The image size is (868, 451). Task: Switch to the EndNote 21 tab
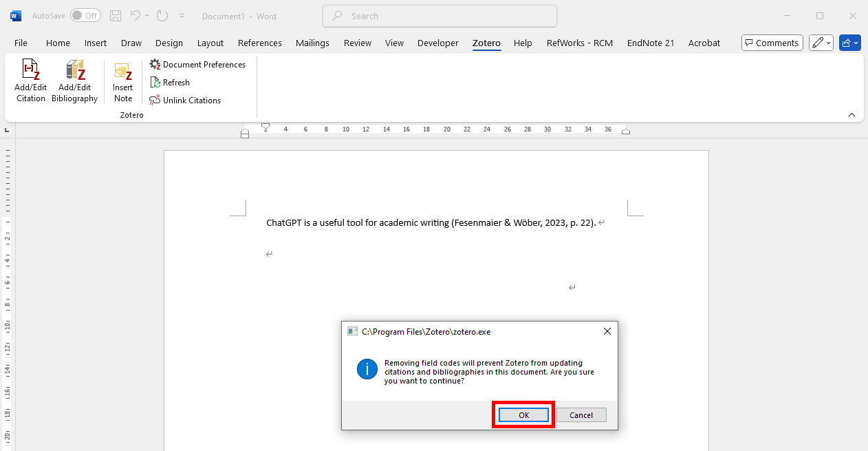[x=650, y=43]
